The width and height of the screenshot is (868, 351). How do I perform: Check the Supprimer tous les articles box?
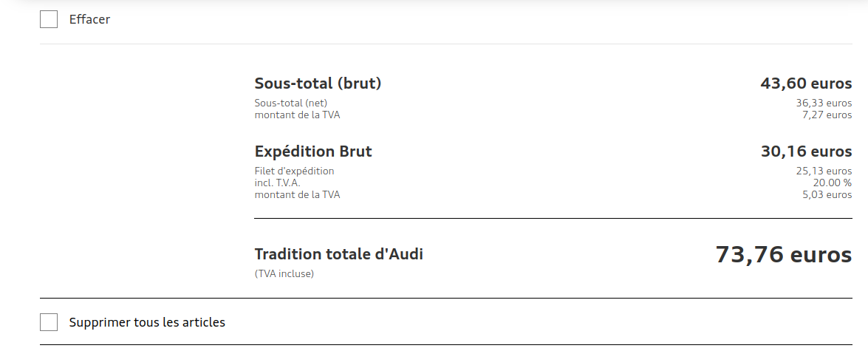49,322
